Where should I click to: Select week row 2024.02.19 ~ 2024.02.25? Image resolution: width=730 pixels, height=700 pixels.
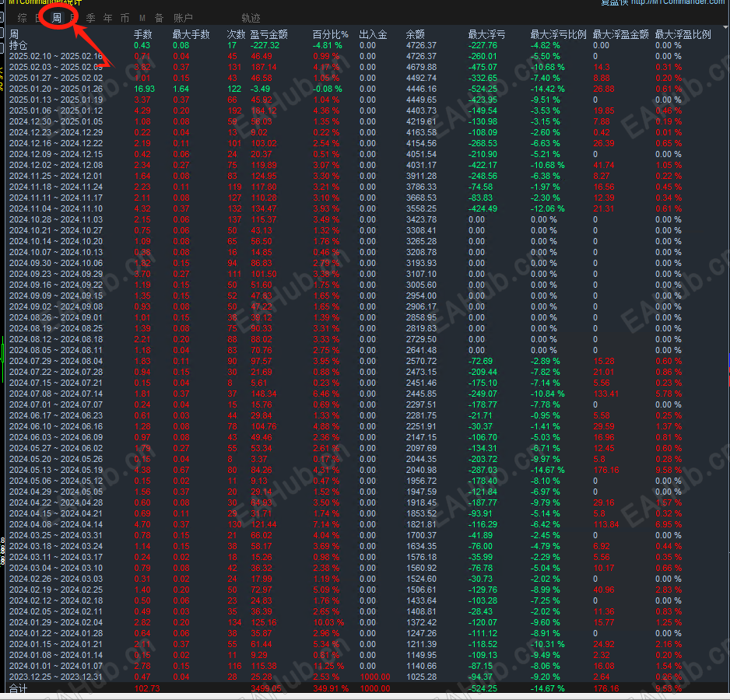point(56,590)
